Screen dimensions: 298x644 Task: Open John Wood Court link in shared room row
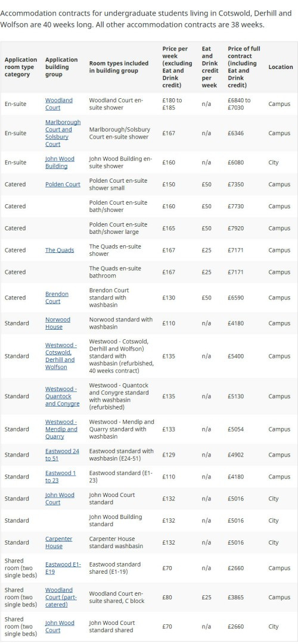pyautogui.click(x=60, y=626)
